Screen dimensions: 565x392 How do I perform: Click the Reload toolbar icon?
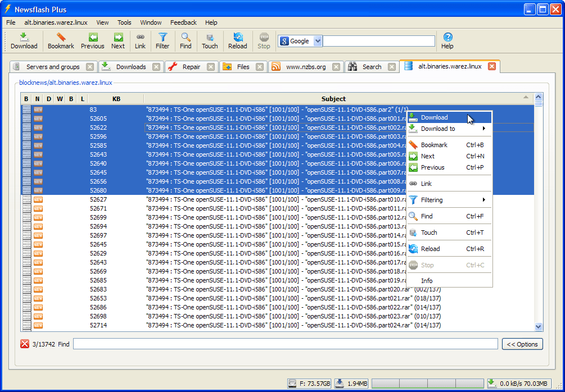click(x=238, y=38)
